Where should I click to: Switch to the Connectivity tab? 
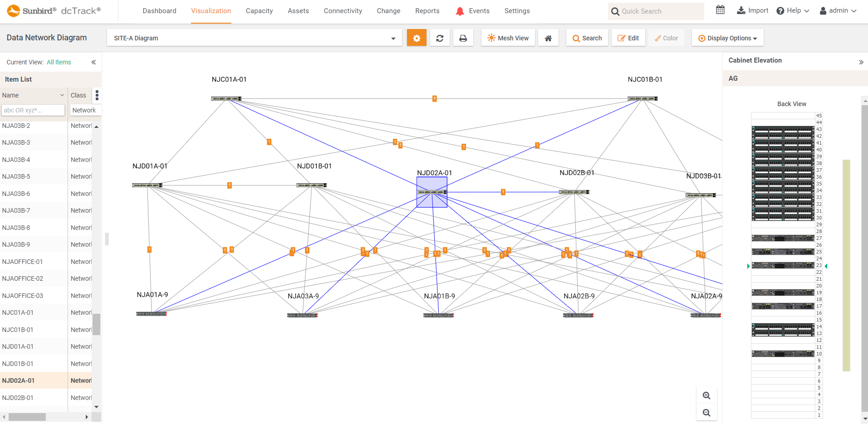click(x=343, y=10)
